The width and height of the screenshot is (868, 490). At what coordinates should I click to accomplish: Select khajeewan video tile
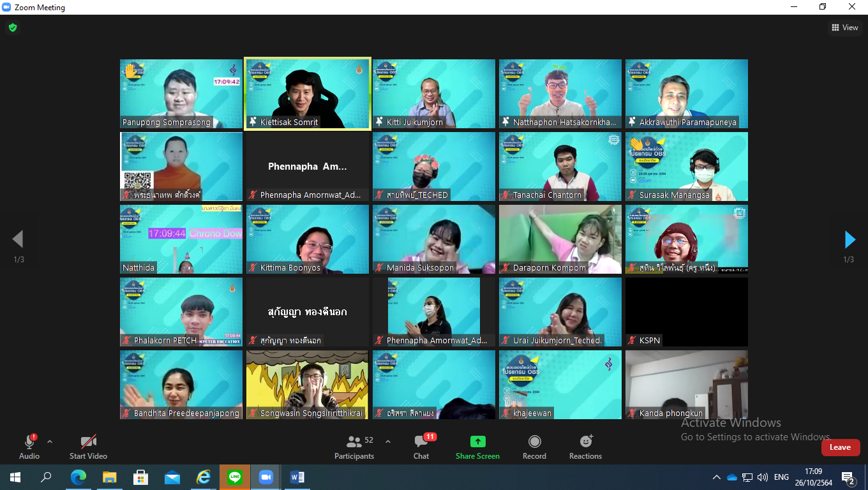560,385
